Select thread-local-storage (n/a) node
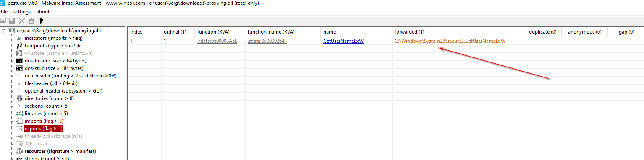Viewport: 644px width, 160px height. click(53, 136)
